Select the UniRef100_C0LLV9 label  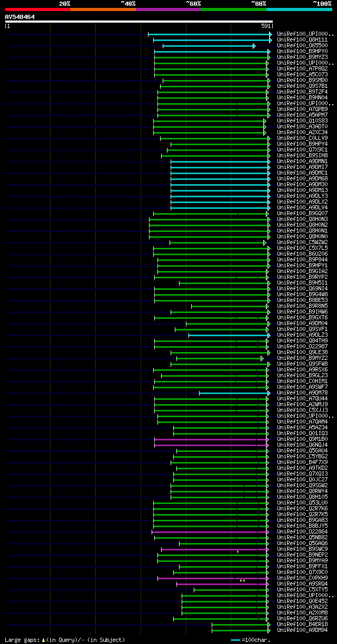tap(302, 138)
